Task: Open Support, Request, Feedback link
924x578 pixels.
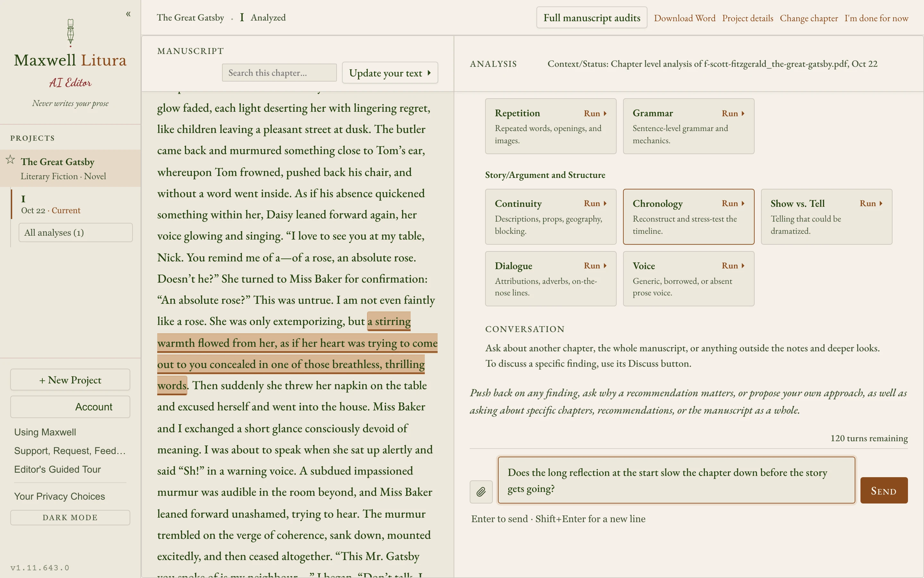Action: coord(70,451)
